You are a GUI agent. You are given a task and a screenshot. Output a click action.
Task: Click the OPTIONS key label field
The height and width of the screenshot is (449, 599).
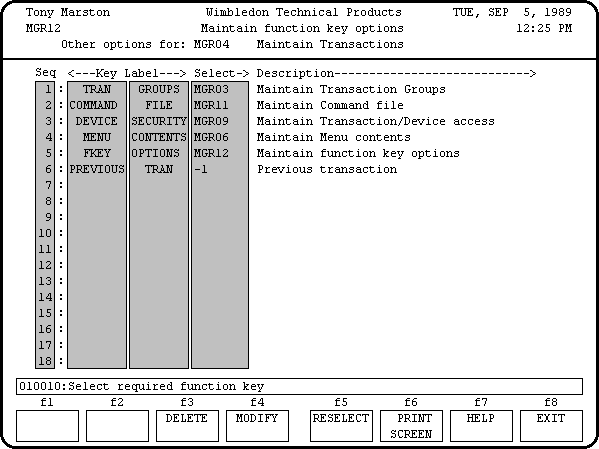159,153
